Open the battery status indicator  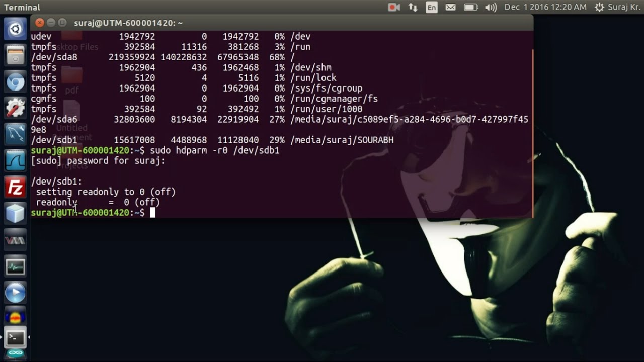(x=470, y=7)
